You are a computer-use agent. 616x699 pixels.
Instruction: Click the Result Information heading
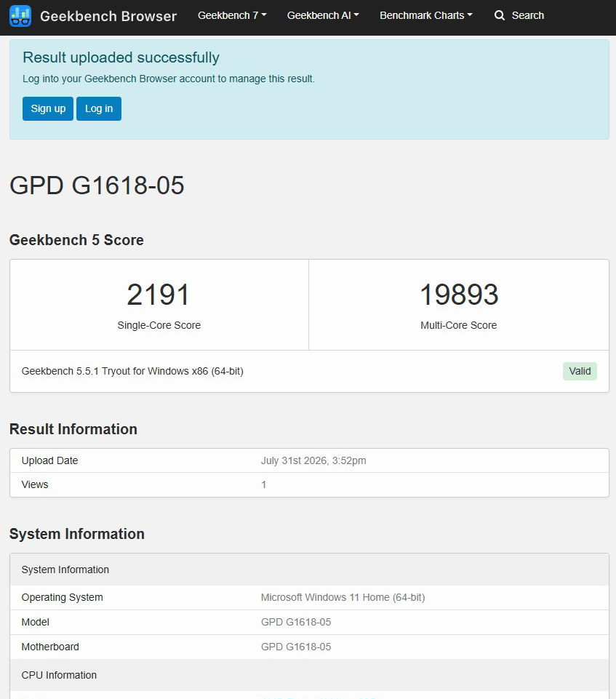pyautogui.click(x=73, y=429)
